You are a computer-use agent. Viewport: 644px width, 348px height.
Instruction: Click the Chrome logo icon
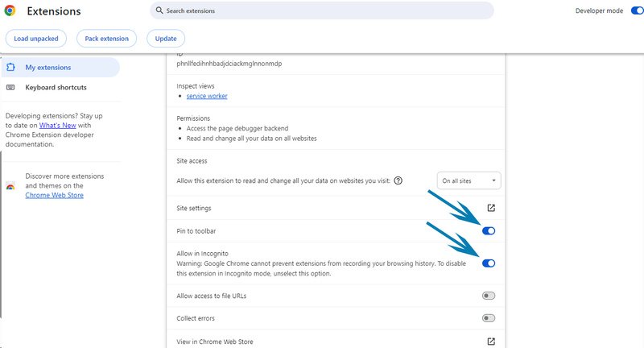10,11
